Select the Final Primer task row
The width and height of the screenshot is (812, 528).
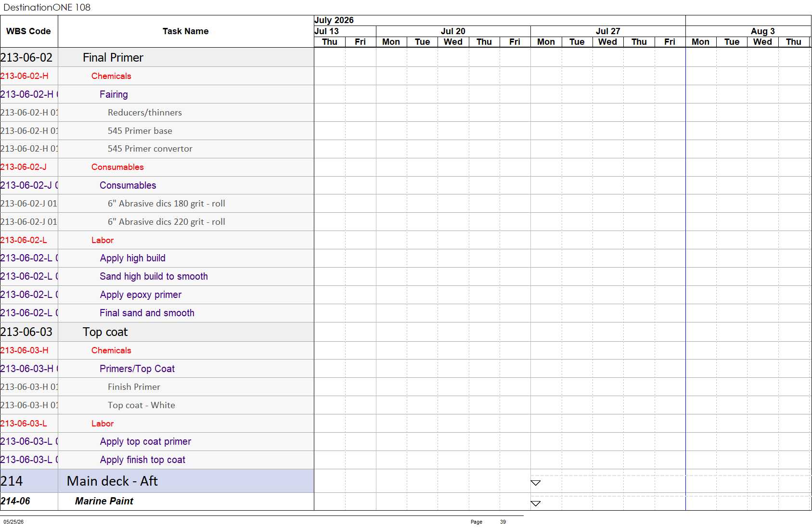[x=157, y=57]
